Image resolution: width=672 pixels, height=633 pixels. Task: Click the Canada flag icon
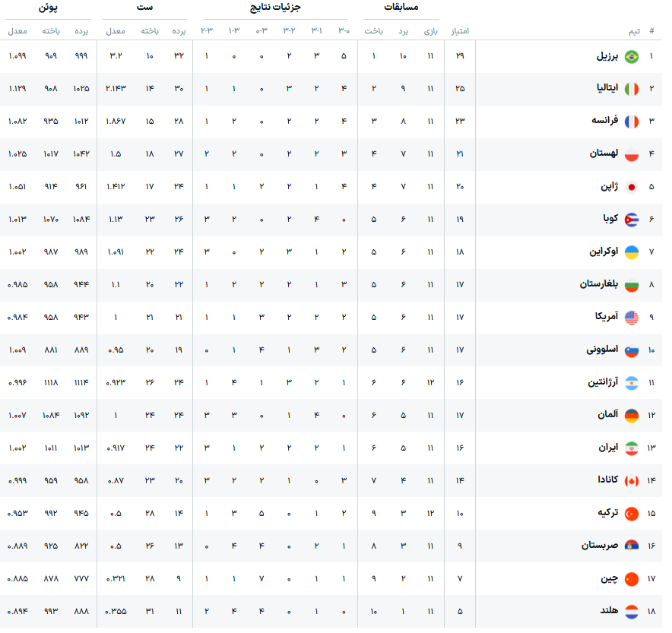[x=631, y=481]
